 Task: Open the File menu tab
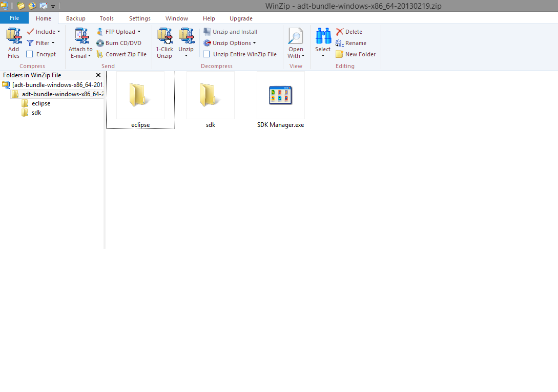tap(14, 18)
